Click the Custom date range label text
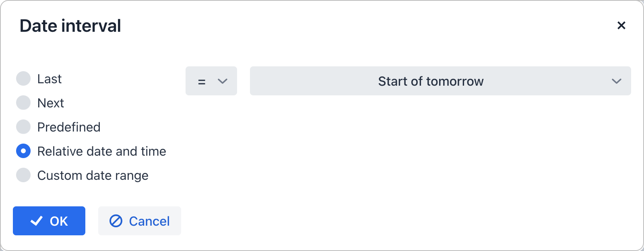The width and height of the screenshot is (644, 251). click(x=93, y=175)
